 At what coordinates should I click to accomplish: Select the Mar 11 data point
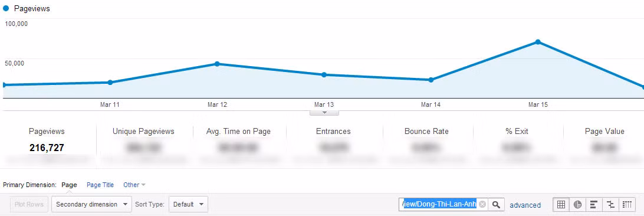coord(110,83)
